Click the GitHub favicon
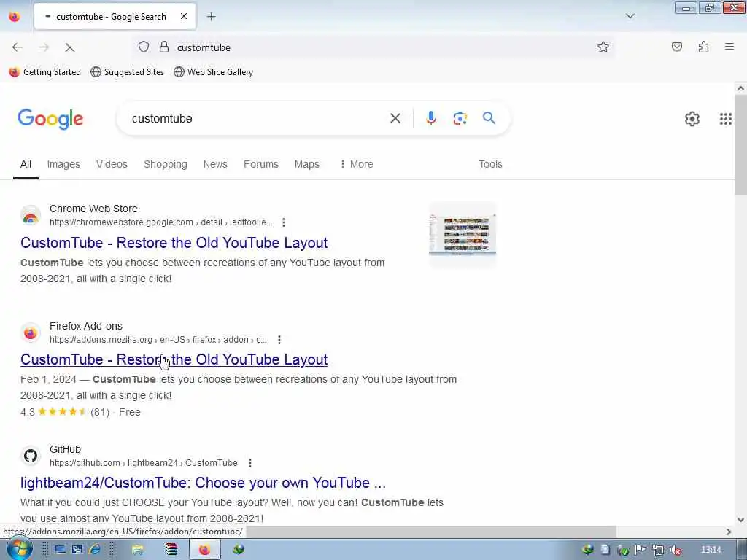The image size is (747, 560). click(x=31, y=456)
